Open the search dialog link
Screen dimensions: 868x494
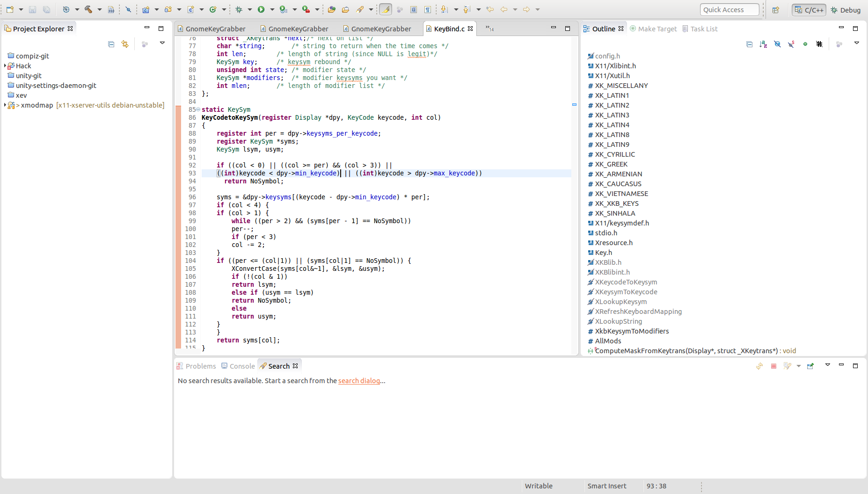[359, 381]
